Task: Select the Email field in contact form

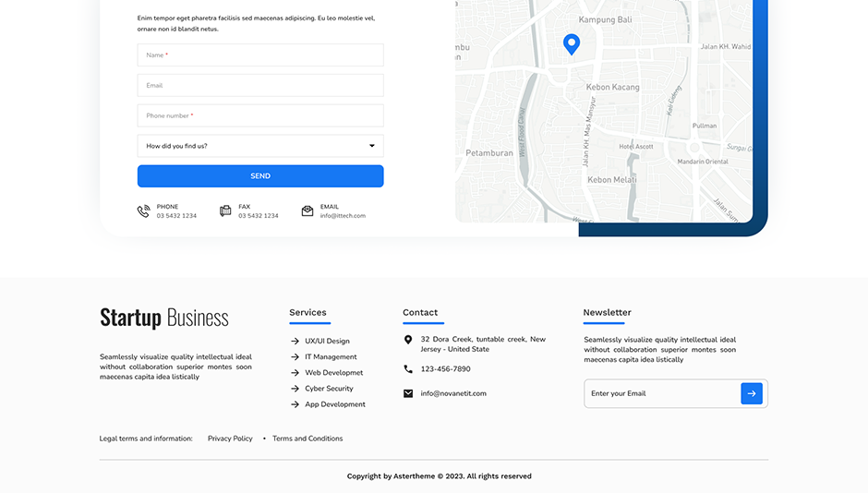Action: coord(260,86)
